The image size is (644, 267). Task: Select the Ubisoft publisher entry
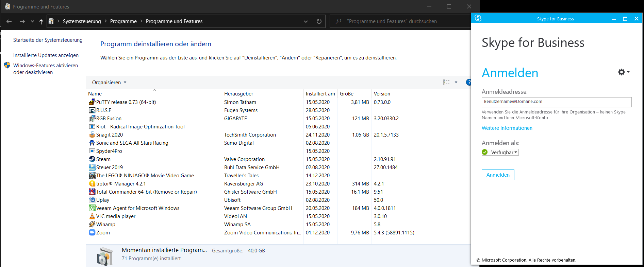tap(232, 200)
